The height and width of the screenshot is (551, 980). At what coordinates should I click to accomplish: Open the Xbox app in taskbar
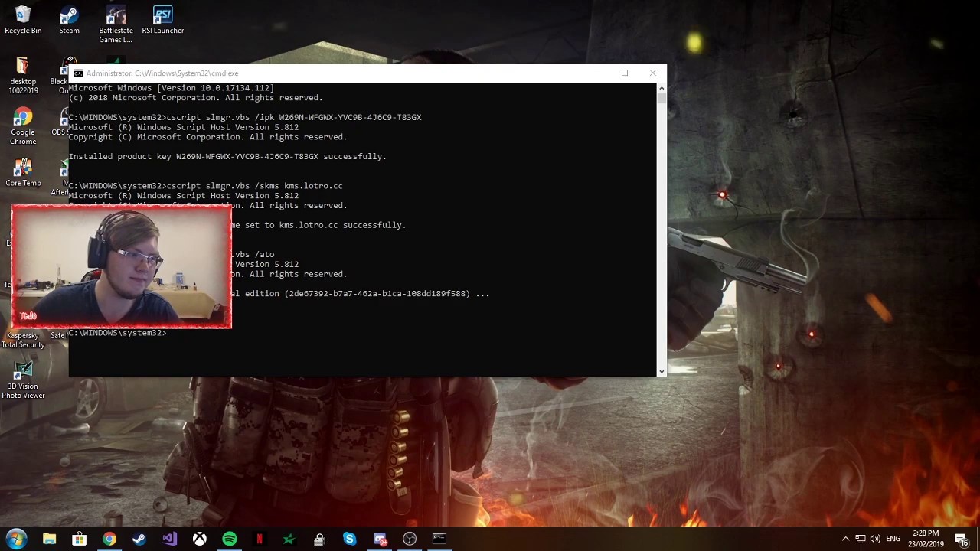click(199, 540)
